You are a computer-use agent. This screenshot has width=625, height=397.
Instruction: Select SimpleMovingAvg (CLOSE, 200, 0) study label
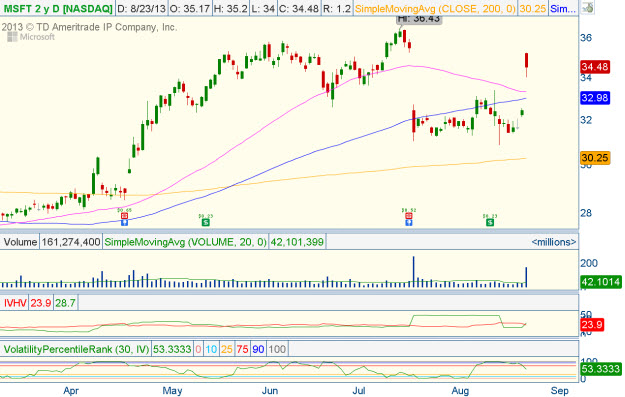pyautogui.click(x=435, y=8)
